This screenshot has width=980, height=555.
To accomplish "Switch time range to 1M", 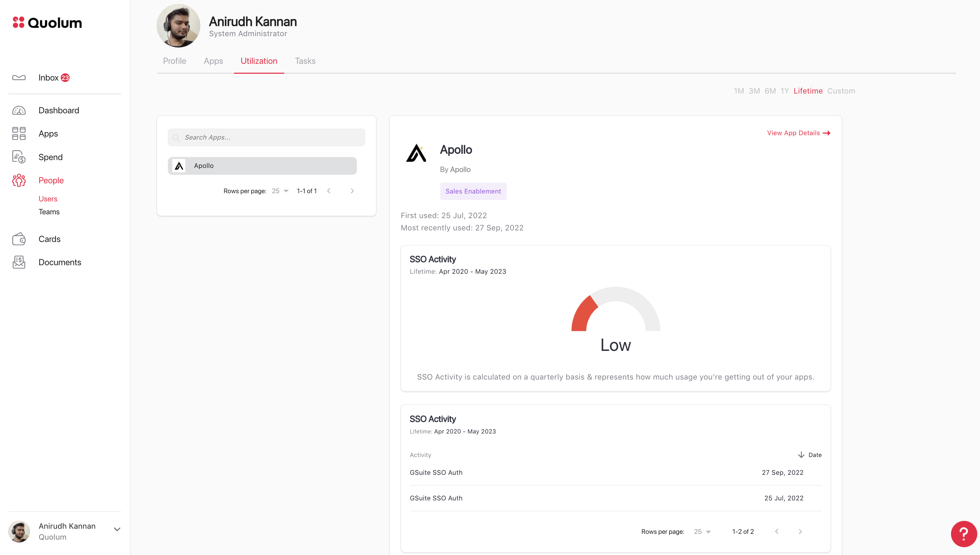I will pyautogui.click(x=738, y=91).
